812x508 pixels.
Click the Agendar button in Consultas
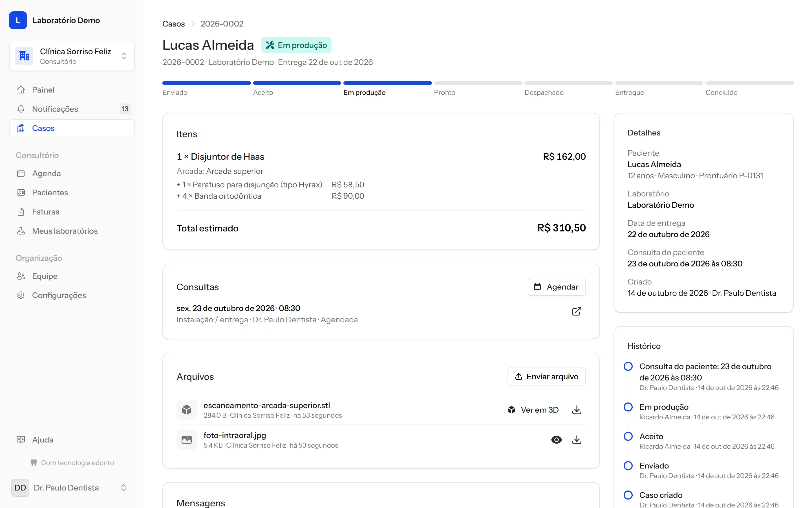(557, 286)
